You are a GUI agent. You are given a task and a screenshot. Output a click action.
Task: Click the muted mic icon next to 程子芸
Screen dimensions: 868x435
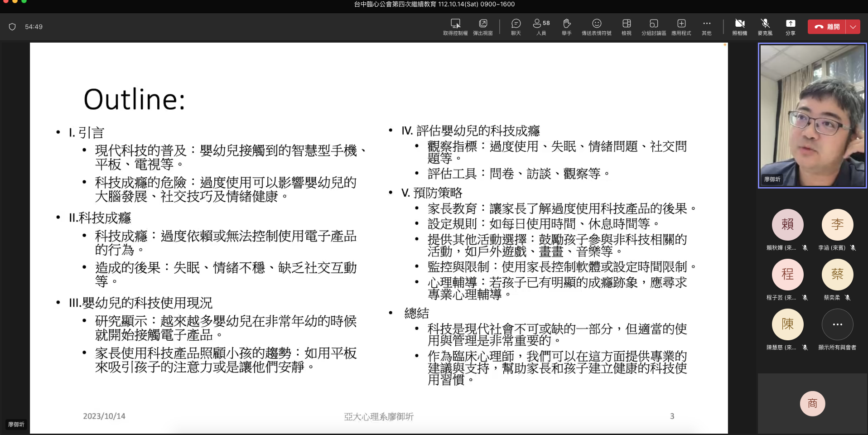coord(805,298)
